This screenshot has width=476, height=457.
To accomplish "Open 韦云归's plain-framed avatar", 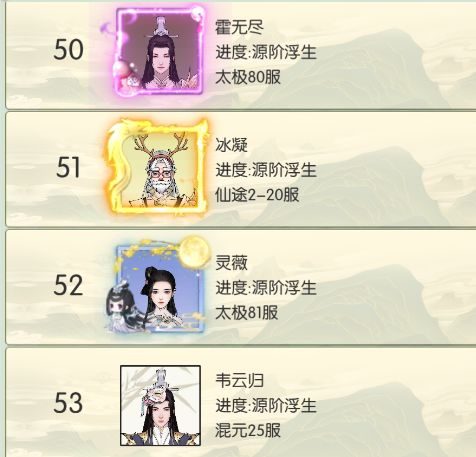I will [x=160, y=406].
